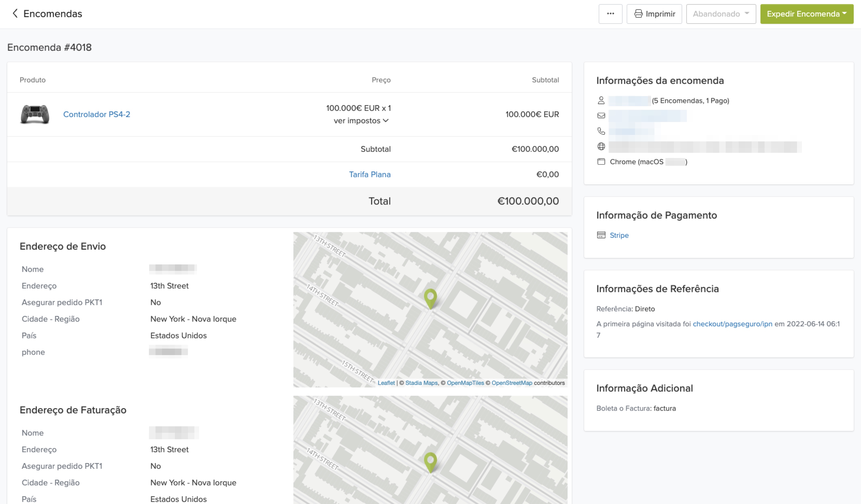Image resolution: width=861 pixels, height=504 pixels.
Task: Open the Leaflet attribution link
Action: coord(386,383)
